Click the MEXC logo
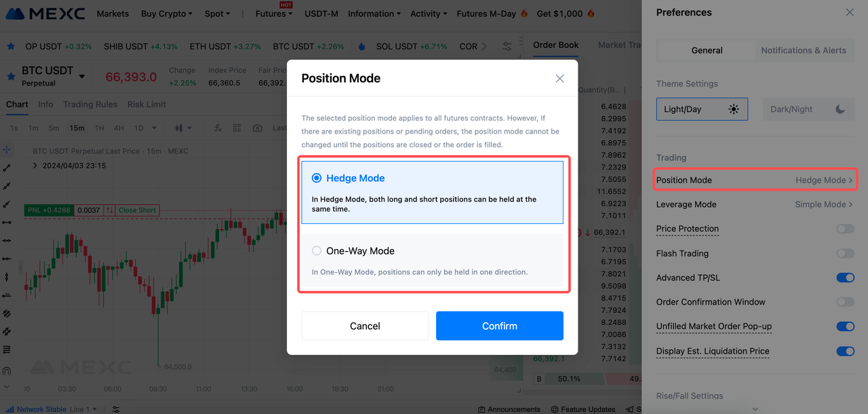The image size is (868, 414). tap(45, 14)
